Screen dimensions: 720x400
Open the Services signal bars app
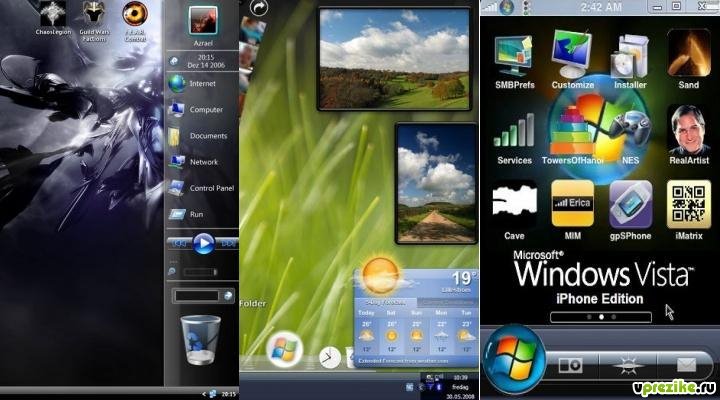(x=514, y=138)
